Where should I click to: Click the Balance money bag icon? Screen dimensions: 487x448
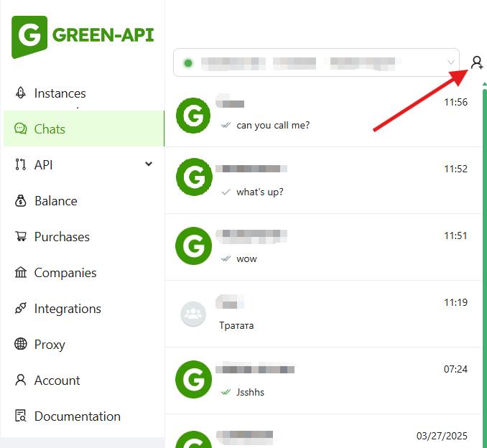(x=21, y=201)
